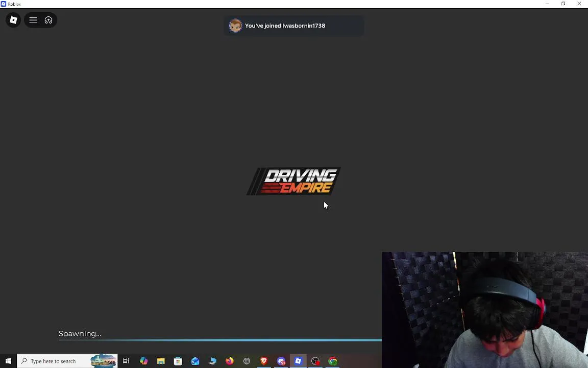Screen dimensions: 588x368
Task: Open File Explorer from the taskbar
Action: tap(161, 361)
